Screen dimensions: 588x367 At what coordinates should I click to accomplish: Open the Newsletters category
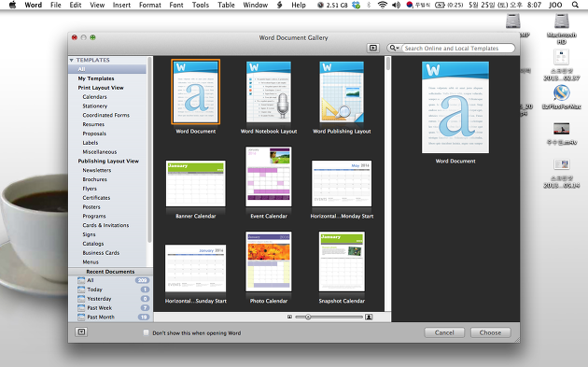point(97,170)
